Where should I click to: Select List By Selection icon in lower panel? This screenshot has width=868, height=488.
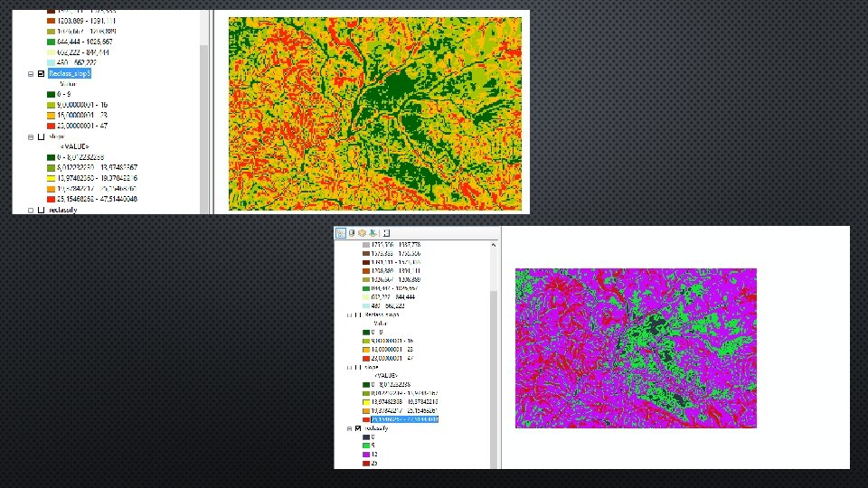[x=373, y=233]
